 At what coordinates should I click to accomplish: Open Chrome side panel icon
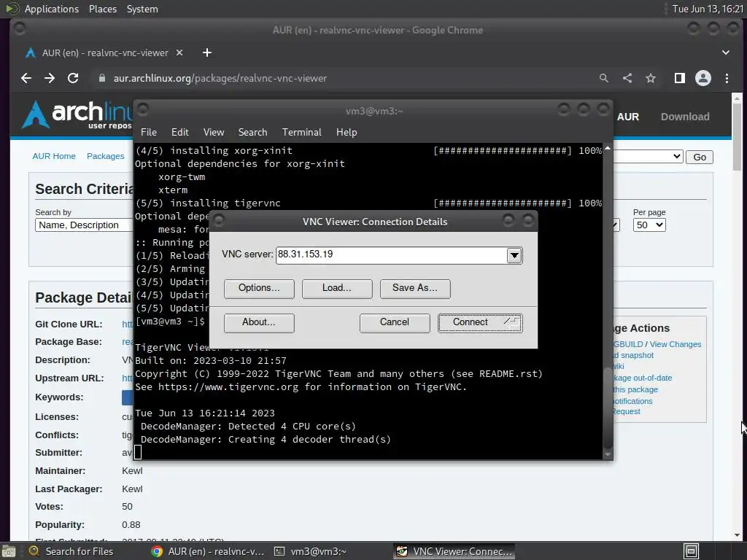680,78
